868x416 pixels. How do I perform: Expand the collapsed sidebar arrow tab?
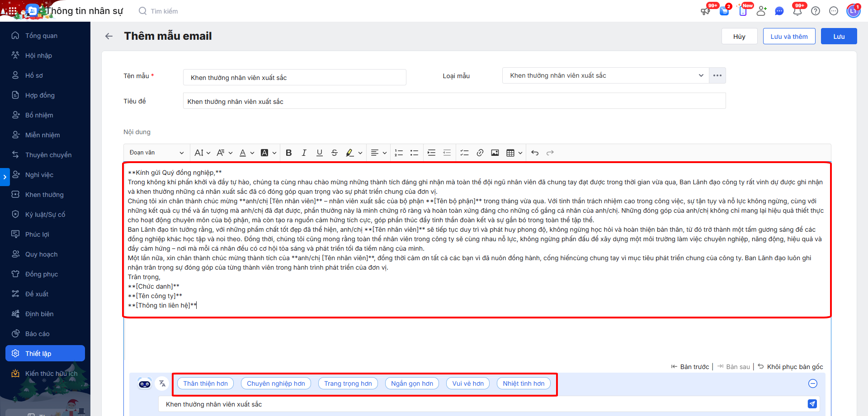point(5,177)
